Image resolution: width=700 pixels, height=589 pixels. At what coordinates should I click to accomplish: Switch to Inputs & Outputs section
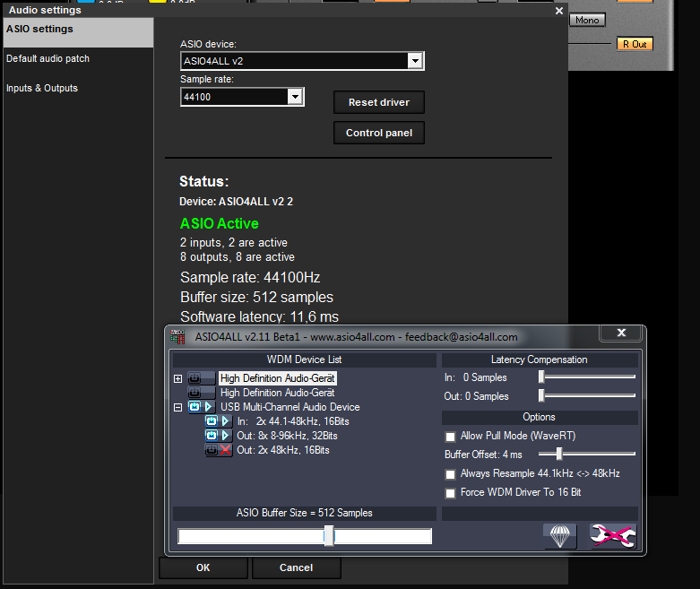click(42, 88)
